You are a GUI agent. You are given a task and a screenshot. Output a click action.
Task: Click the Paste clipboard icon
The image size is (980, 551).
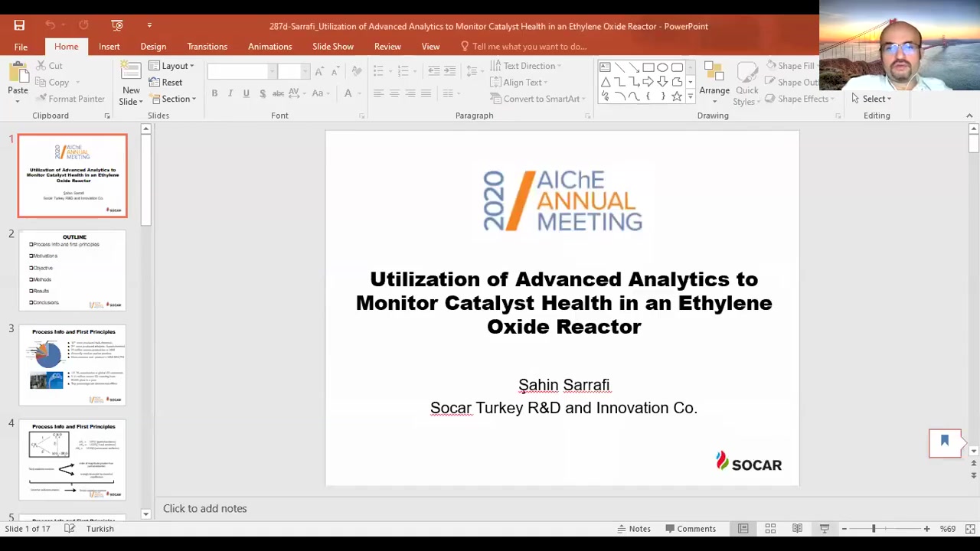coord(18,73)
